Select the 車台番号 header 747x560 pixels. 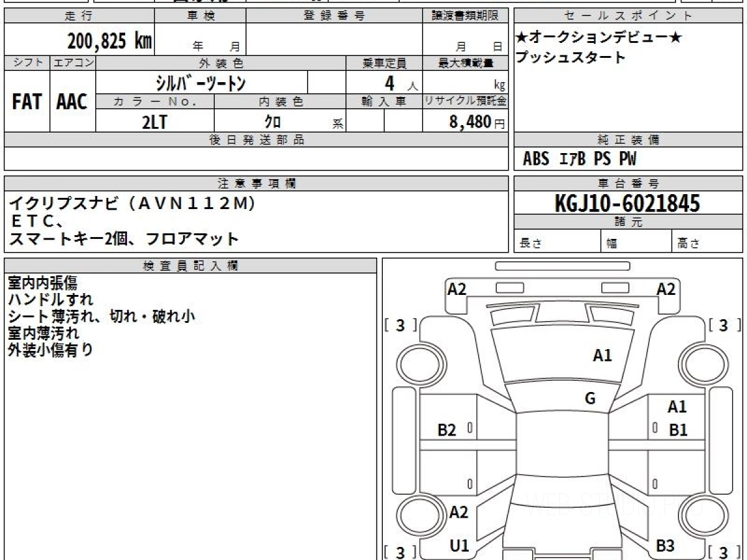point(628,184)
